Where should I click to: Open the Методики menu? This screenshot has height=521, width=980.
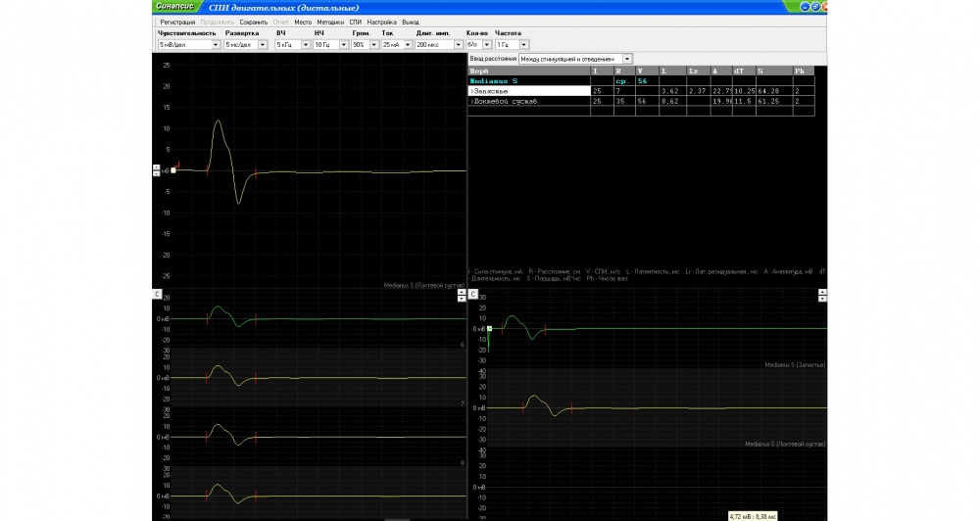(331, 21)
